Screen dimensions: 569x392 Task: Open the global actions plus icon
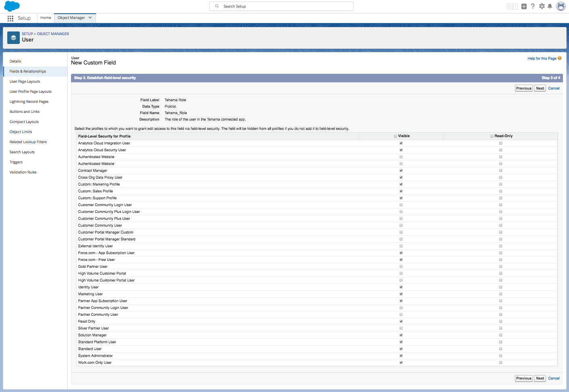pos(524,6)
